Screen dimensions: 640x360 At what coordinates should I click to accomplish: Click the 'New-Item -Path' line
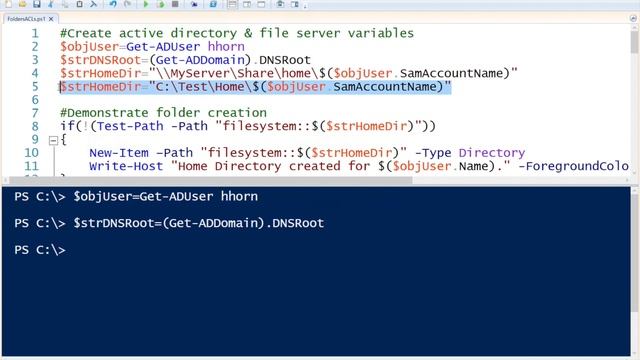[307, 153]
